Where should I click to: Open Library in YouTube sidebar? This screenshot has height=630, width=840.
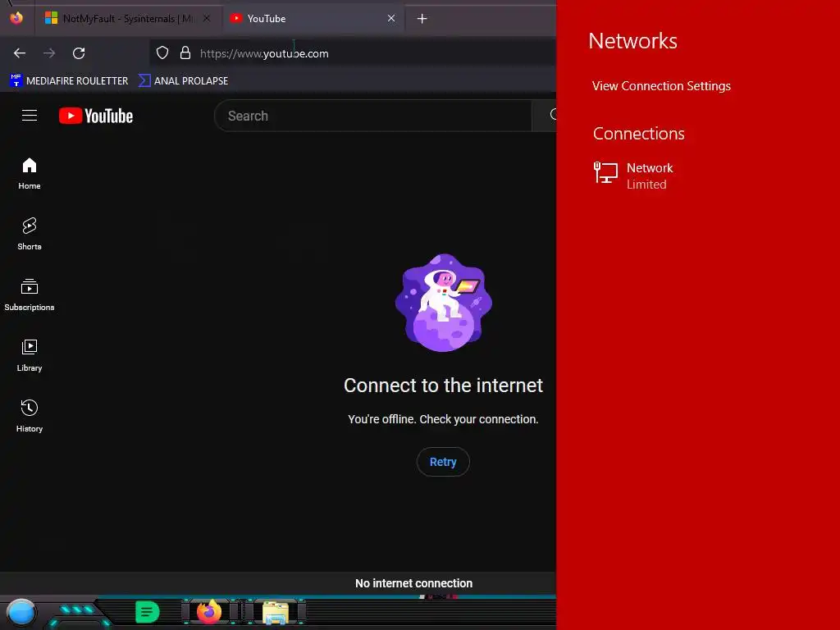pyautogui.click(x=30, y=356)
